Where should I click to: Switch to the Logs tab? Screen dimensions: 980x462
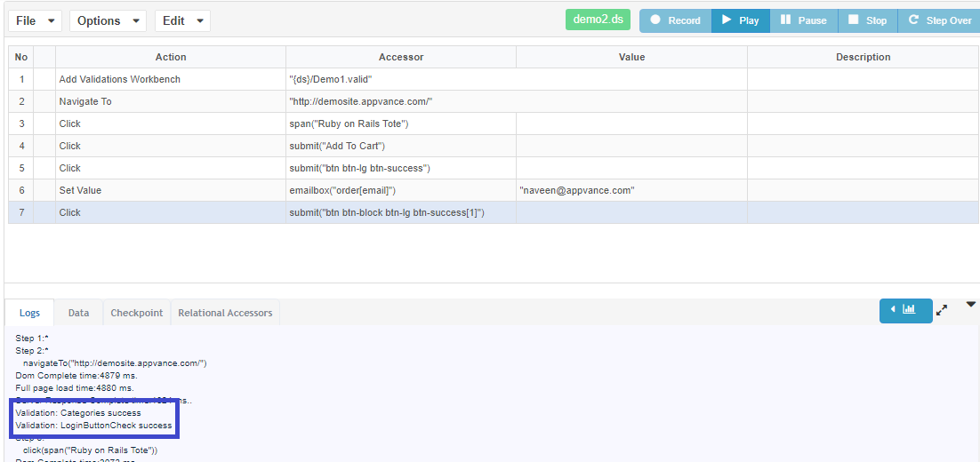click(x=29, y=313)
